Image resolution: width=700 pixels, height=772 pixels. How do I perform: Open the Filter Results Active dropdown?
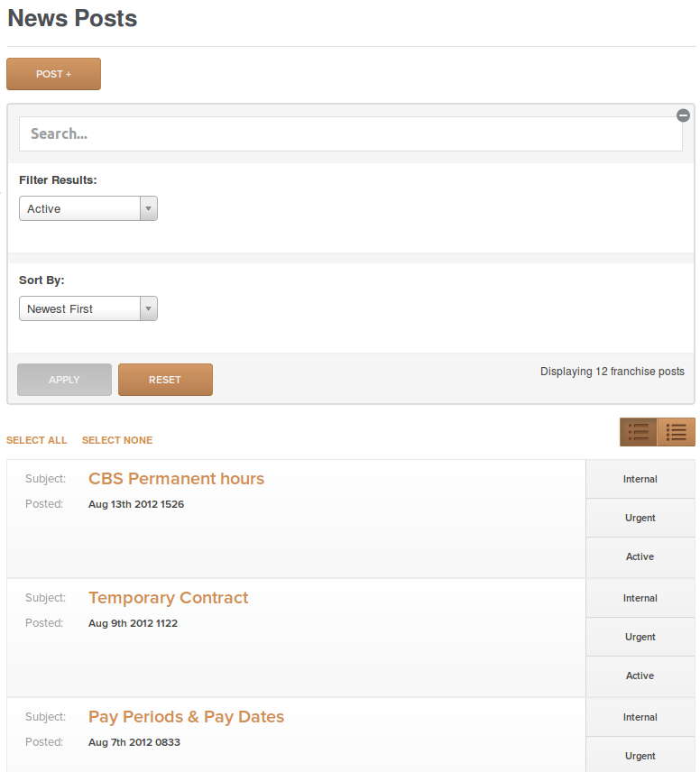88,208
